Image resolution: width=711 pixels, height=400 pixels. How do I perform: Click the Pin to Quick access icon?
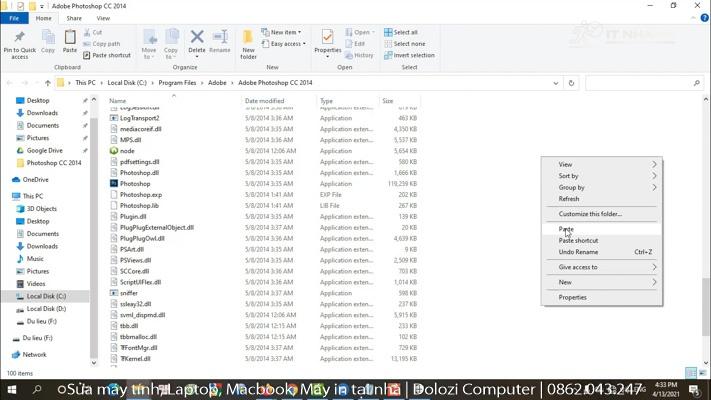tap(19, 40)
